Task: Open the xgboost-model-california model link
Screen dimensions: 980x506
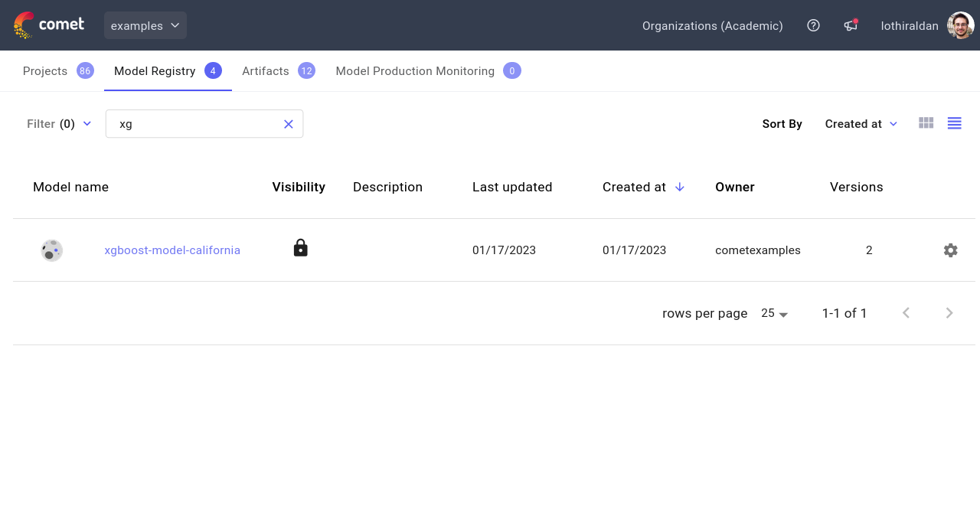Action: click(172, 250)
